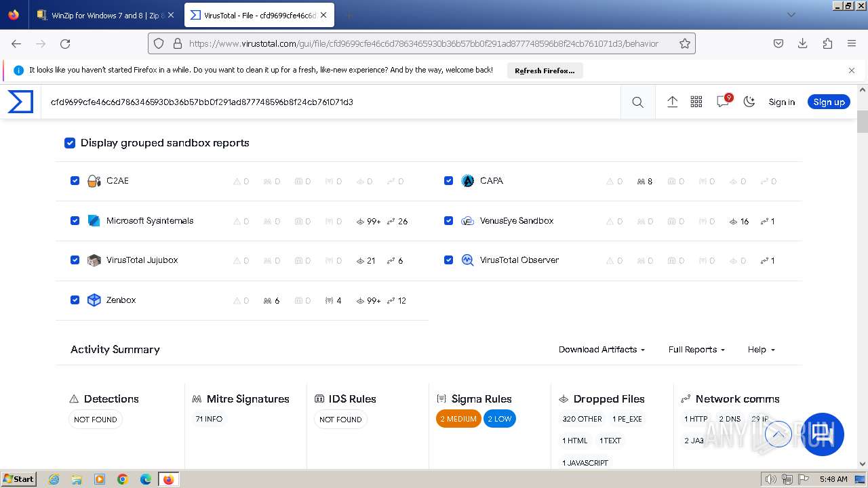Dismiss the Firefox notification bar
The width and height of the screenshot is (868, 488).
pyautogui.click(x=852, y=70)
